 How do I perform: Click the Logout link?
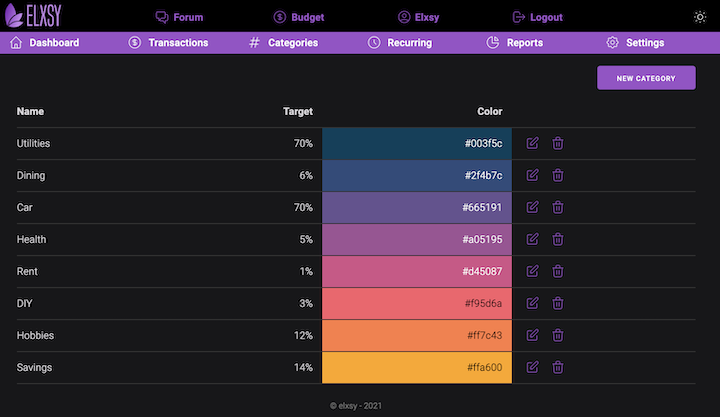click(537, 17)
